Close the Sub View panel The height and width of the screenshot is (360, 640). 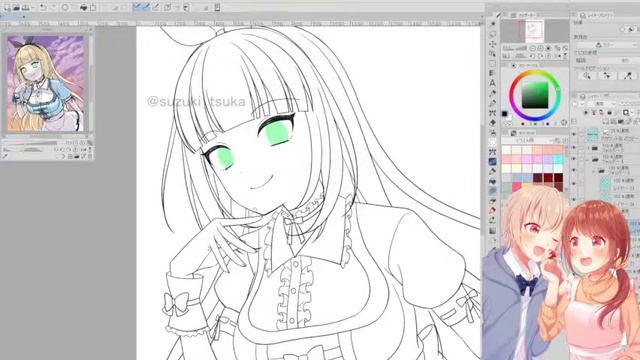(91, 30)
